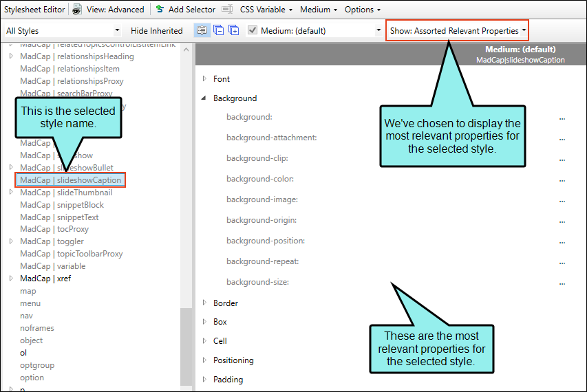Select MadCap | slideshowCaption style
Screen dimensions: 587x392
[x=70, y=180]
